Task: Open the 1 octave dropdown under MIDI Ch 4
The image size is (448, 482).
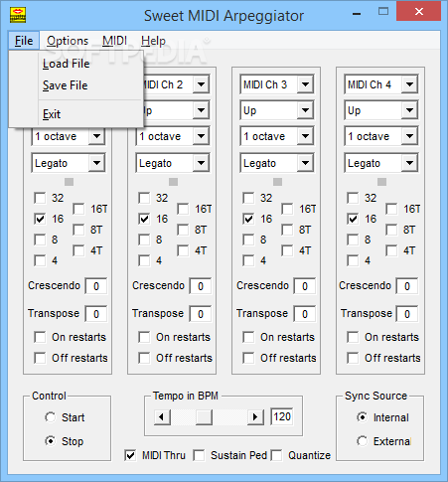Action: (409, 136)
